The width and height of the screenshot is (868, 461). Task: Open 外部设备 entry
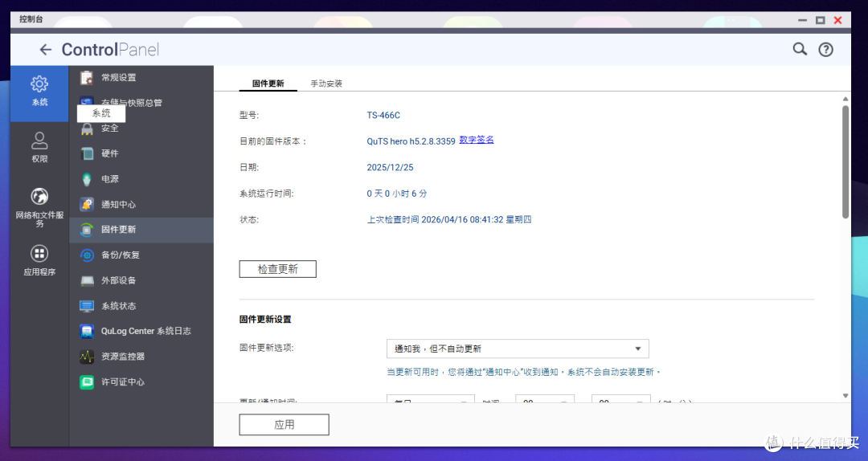coord(141,280)
